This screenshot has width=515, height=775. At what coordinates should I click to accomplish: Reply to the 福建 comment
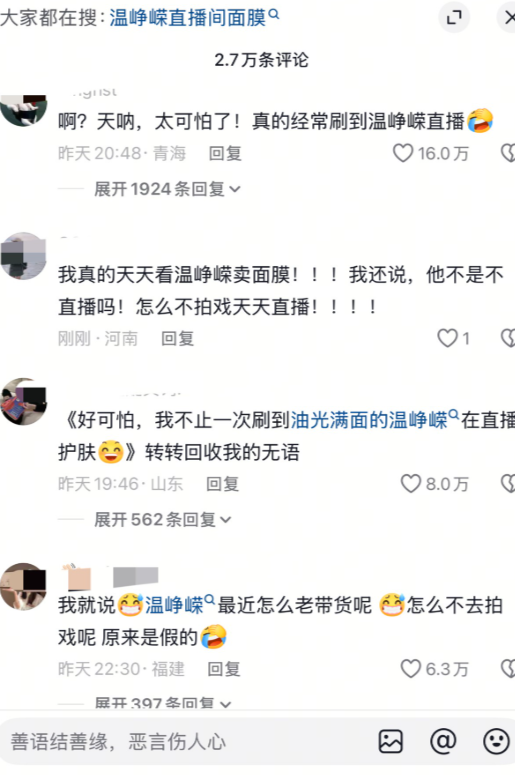click(x=224, y=669)
